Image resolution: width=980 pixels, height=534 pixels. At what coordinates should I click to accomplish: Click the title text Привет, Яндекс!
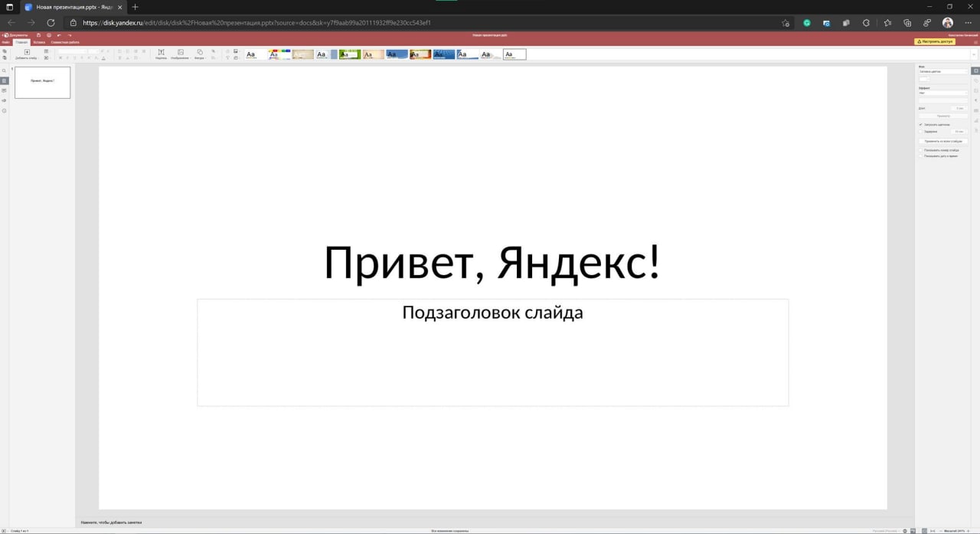click(x=492, y=262)
